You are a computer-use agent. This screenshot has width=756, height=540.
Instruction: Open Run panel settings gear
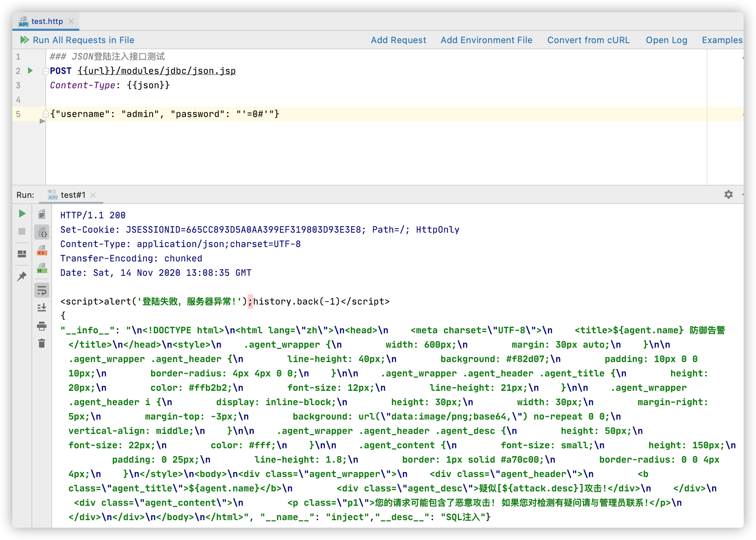[x=728, y=195]
